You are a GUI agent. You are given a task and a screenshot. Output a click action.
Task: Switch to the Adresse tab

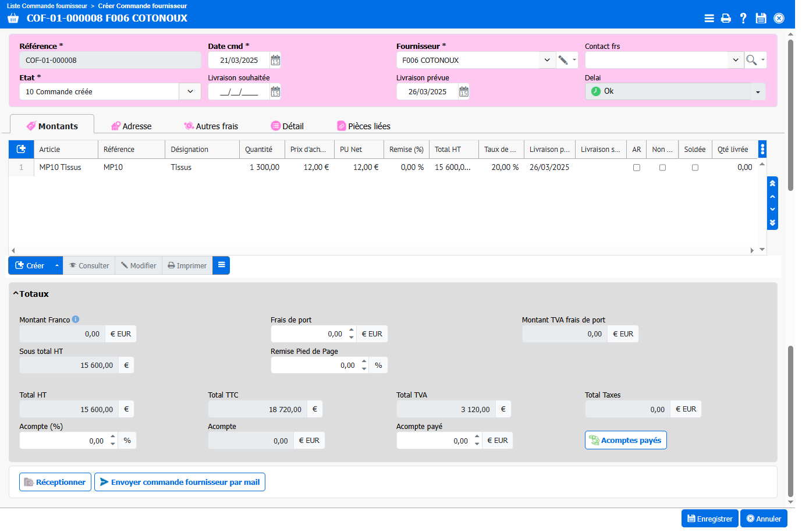tap(132, 126)
